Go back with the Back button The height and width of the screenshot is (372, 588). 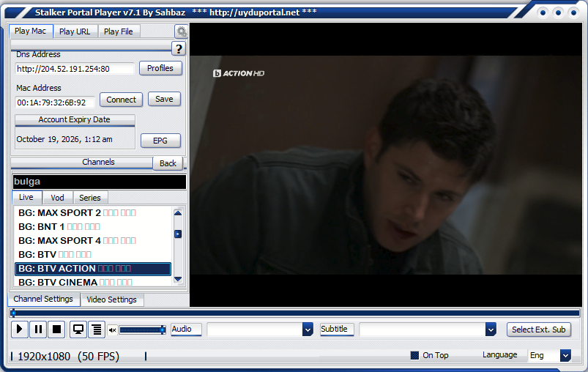168,163
